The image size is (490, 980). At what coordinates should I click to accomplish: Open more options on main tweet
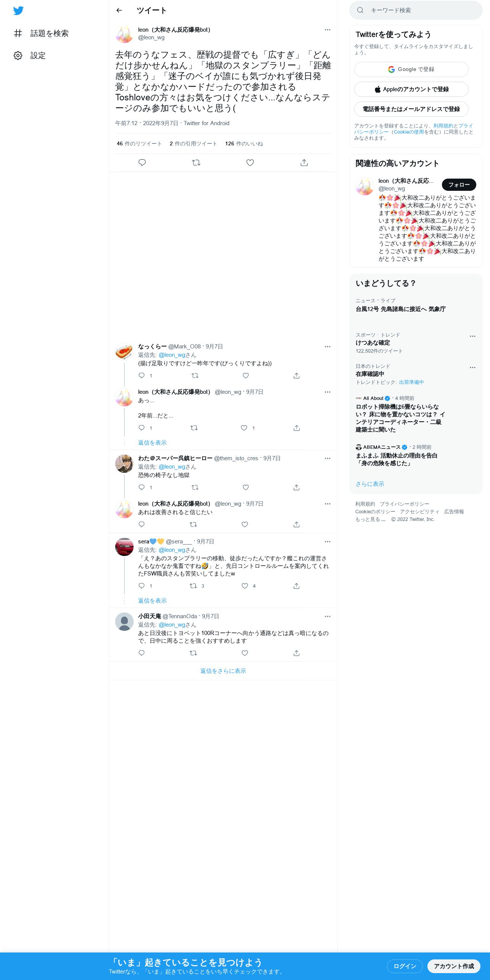327,30
